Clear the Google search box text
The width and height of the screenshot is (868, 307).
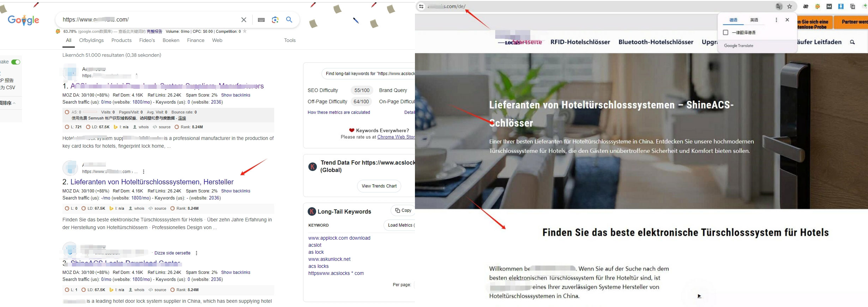[x=243, y=20]
